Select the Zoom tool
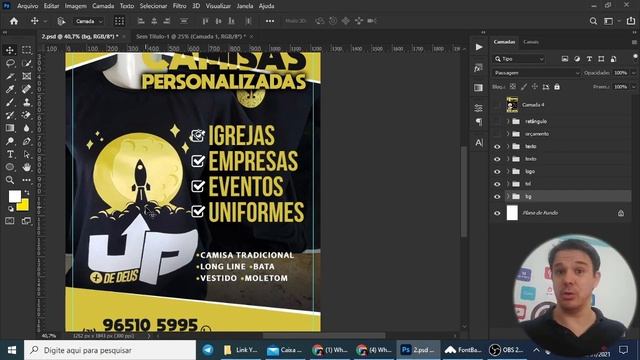 pyautogui.click(x=10, y=180)
